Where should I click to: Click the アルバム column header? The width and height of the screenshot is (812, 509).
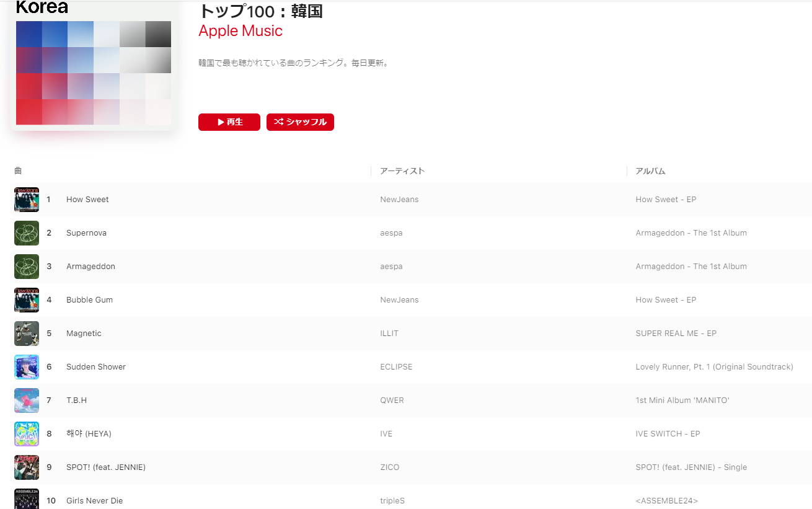coord(650,171)
